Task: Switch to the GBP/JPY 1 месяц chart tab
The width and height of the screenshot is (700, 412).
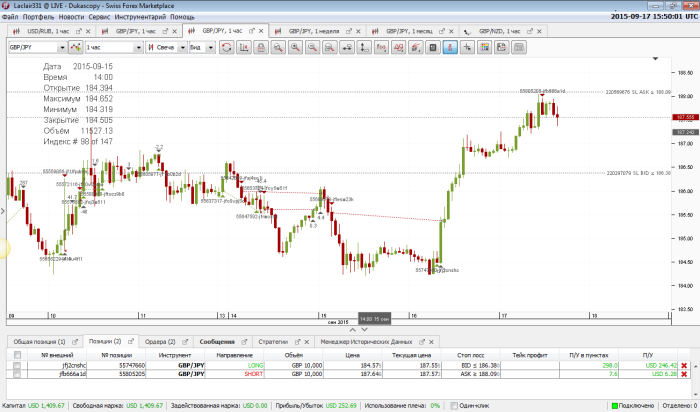Action: [409, 31]
